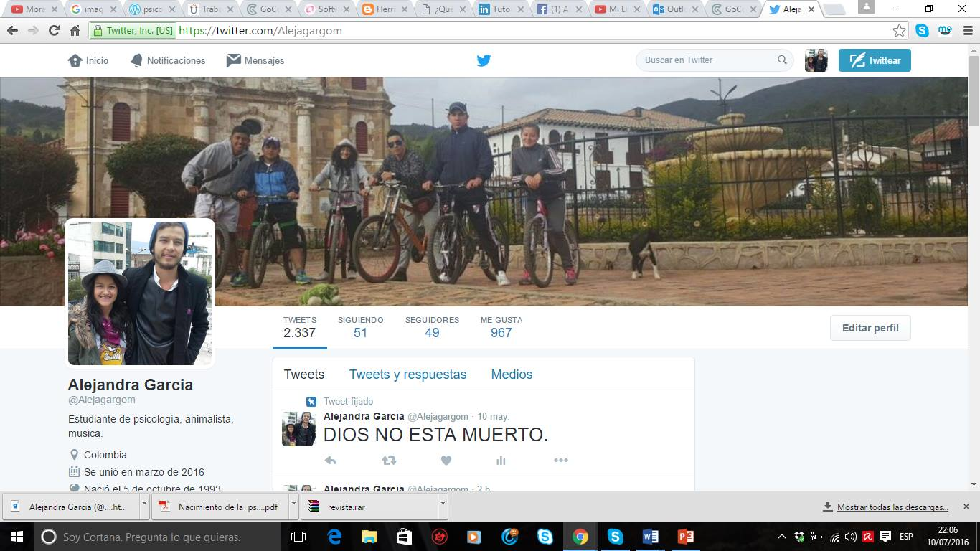The image size is (980, 551).
Task: Click the Twitter, Inc. [US] security badge
Action: [x=132, y=31]
